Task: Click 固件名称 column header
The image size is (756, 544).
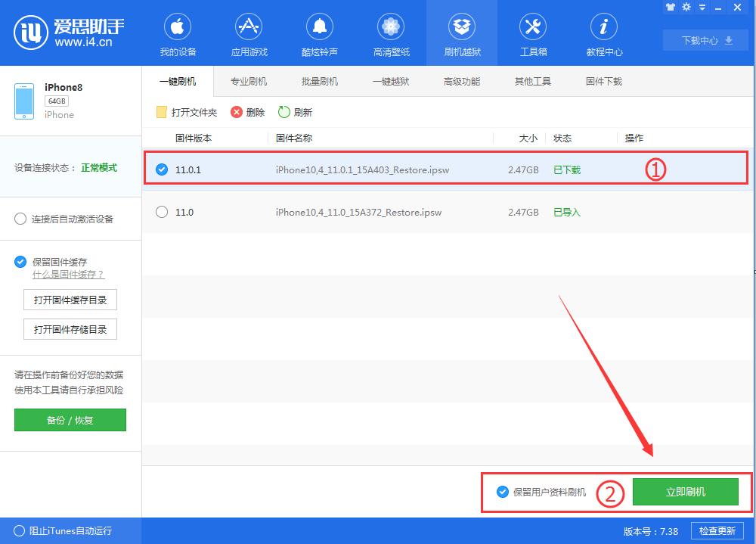Action: (294, 138)
